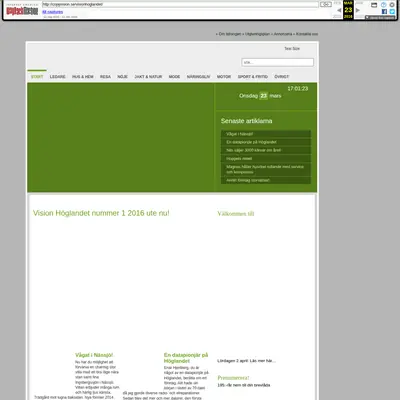400x400 pixels.
Task: Open the fourth article in Senaste artiklarna
Action: [266, 159]
